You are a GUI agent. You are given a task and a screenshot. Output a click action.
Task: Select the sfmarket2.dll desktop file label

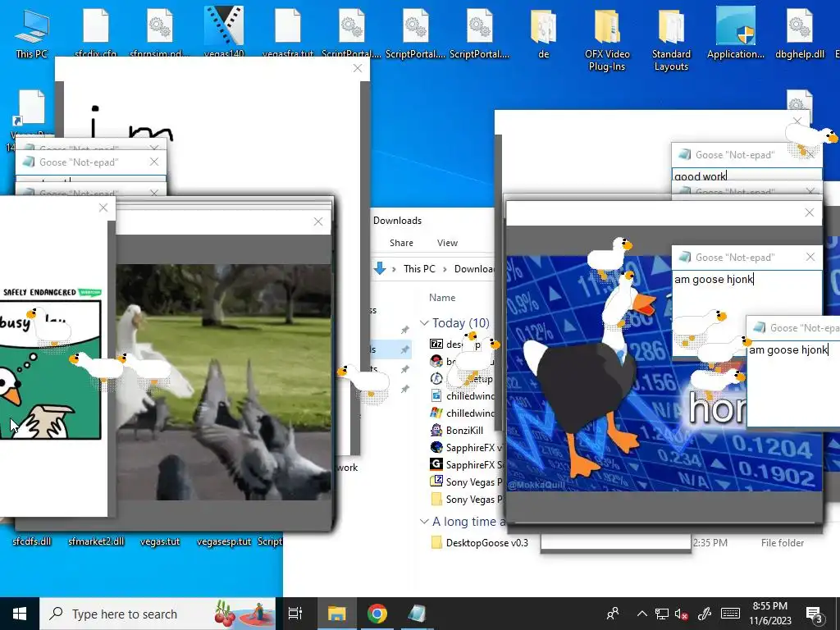tap(96, 541)
